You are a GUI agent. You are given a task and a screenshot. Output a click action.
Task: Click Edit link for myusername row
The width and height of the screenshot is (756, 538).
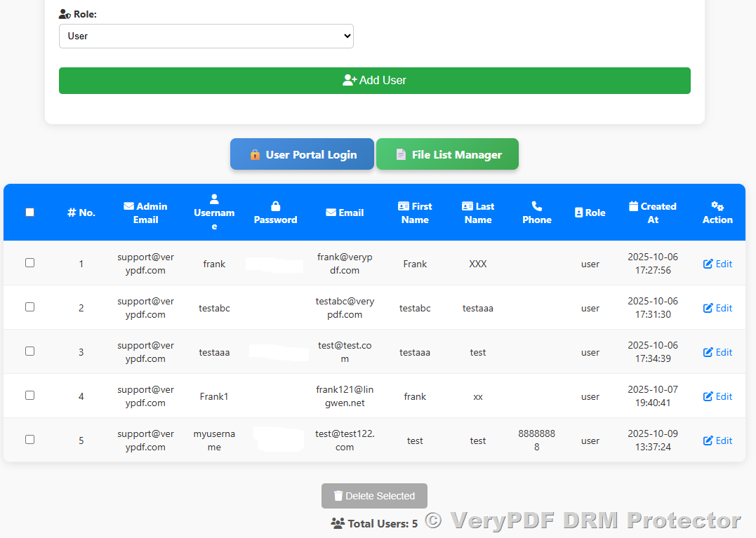point(718,441)
